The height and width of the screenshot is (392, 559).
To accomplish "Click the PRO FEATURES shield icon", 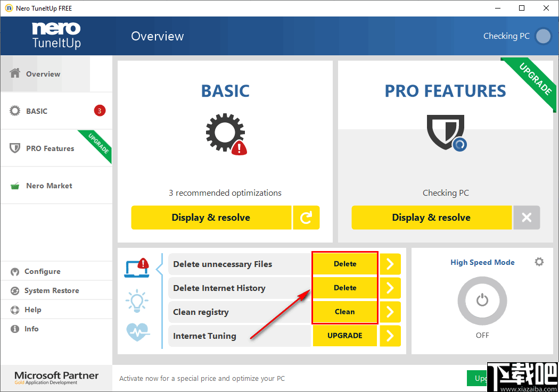I will [446, 133].
